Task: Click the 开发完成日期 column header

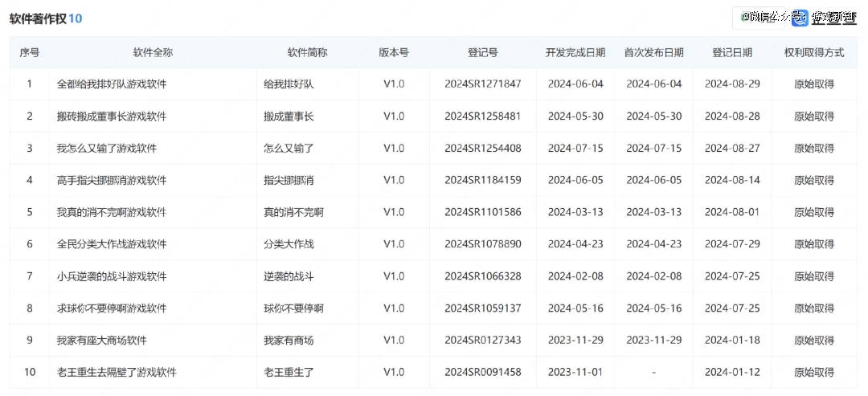Action: point(575,52)
